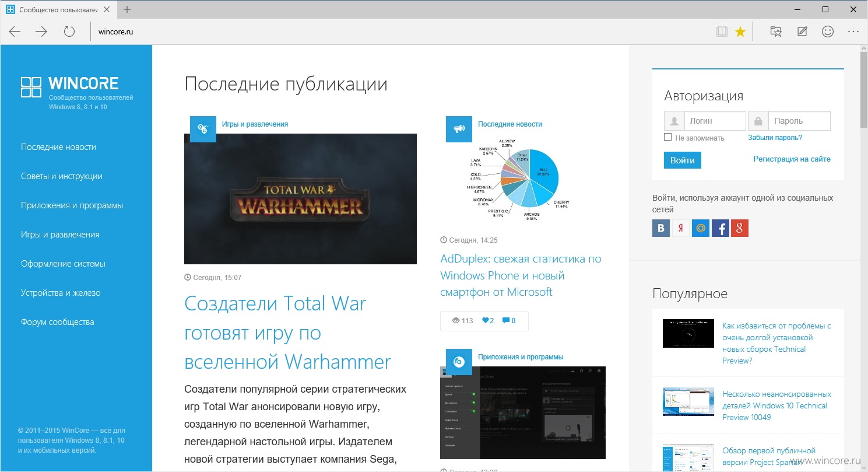Sign in with the Facebook icon

[x=720, y=228]
